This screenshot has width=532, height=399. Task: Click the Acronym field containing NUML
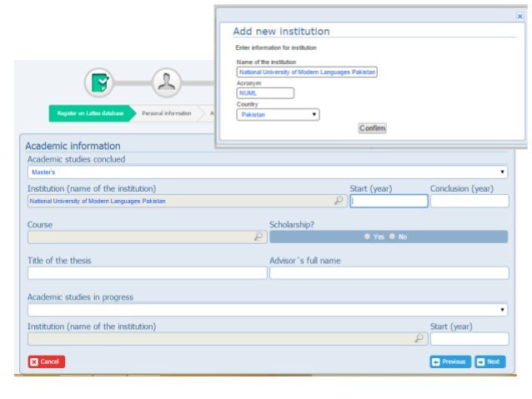click(x=265, y=93)
